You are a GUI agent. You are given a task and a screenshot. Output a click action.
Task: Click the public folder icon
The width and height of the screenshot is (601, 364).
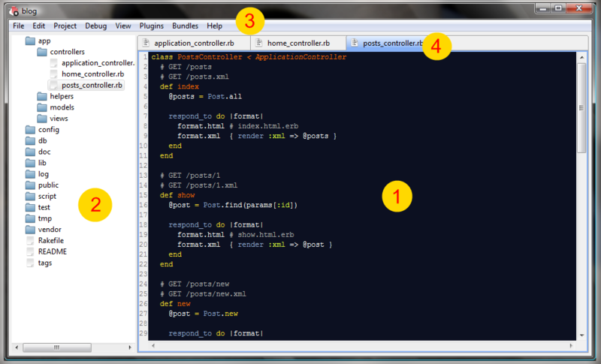30,185
